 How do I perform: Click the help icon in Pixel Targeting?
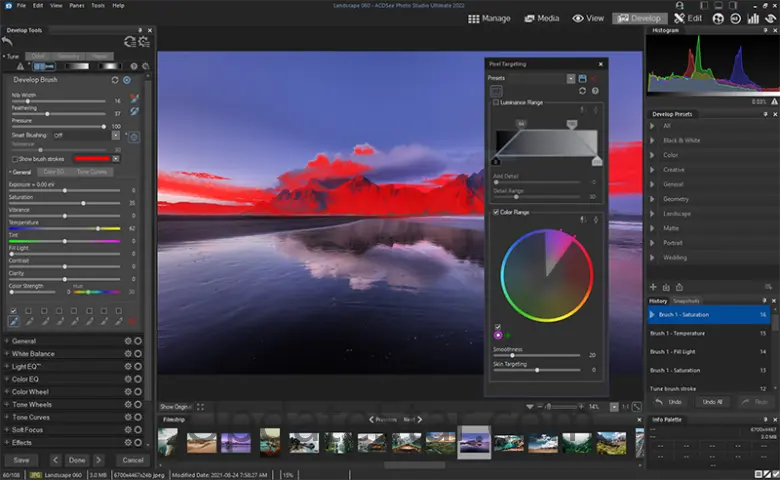(594, 91)
